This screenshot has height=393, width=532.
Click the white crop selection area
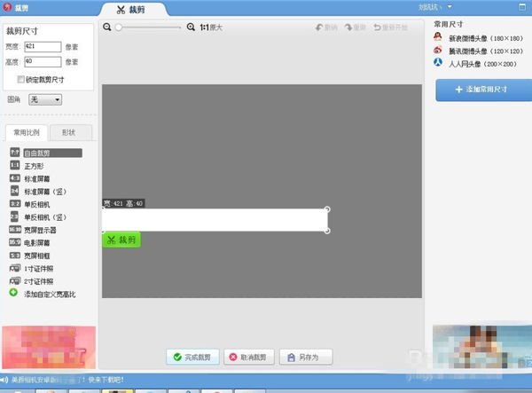(215, 220)
